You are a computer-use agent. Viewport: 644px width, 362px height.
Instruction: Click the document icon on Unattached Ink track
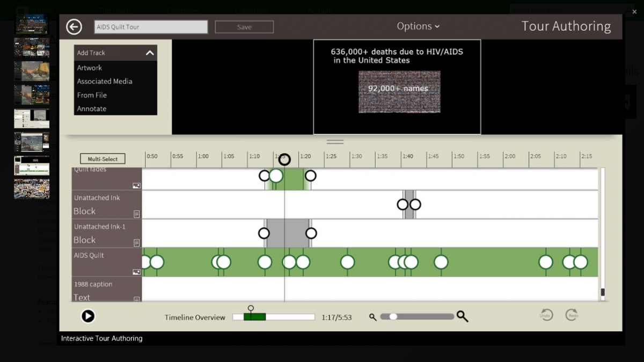[x=137, y=214]
